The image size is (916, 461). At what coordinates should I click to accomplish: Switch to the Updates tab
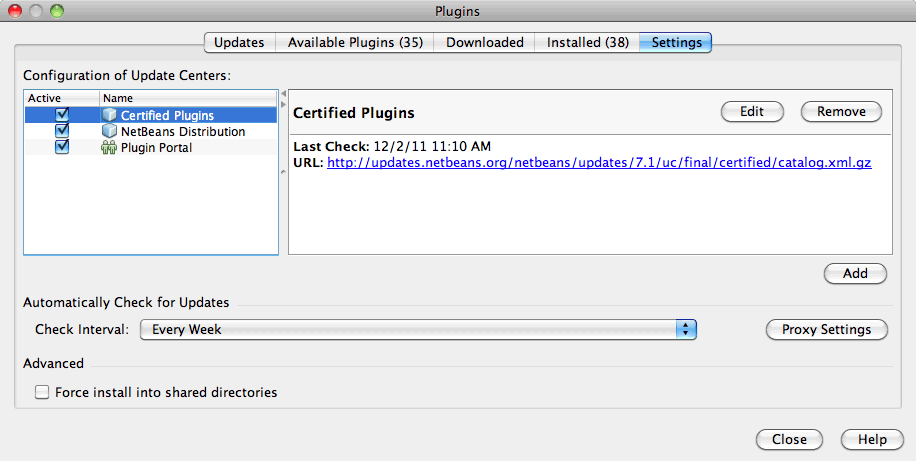click(x=239, y=43)
